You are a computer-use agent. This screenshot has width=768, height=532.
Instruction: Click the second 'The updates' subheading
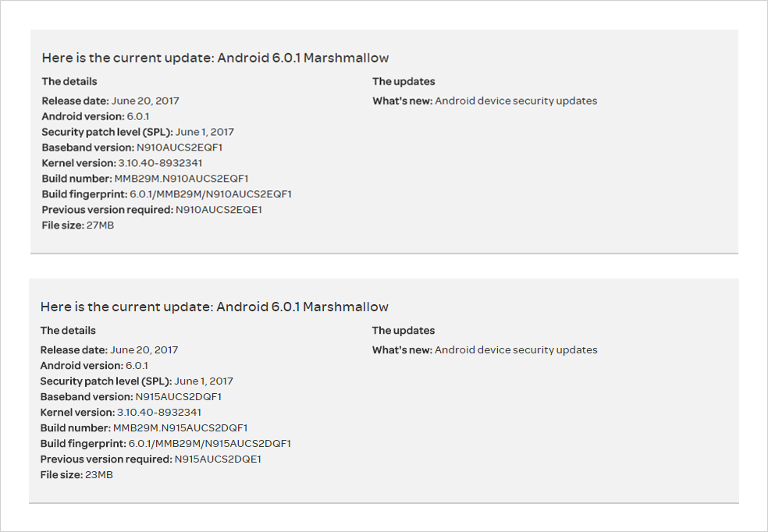(403, 331)
